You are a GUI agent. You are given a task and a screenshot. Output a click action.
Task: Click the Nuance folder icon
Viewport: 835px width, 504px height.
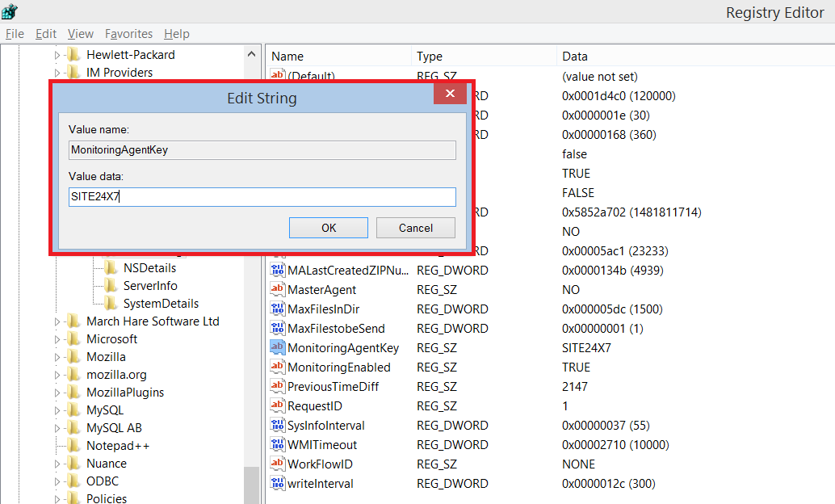pyautogui.click(x=73, y=464)
